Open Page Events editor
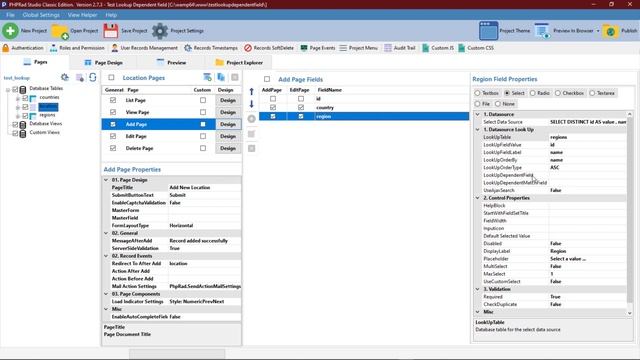This screenshot has width=640, height=360. (x=318, y=48)
